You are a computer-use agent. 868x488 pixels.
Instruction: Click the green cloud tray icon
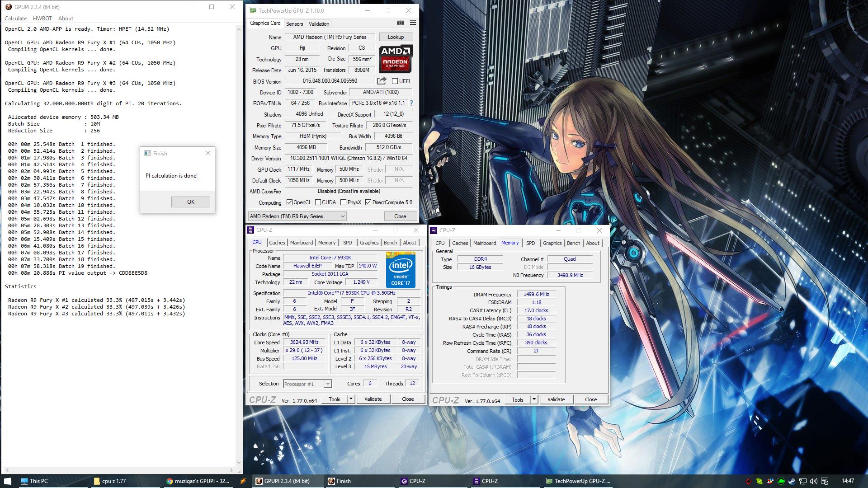[781, 481]
